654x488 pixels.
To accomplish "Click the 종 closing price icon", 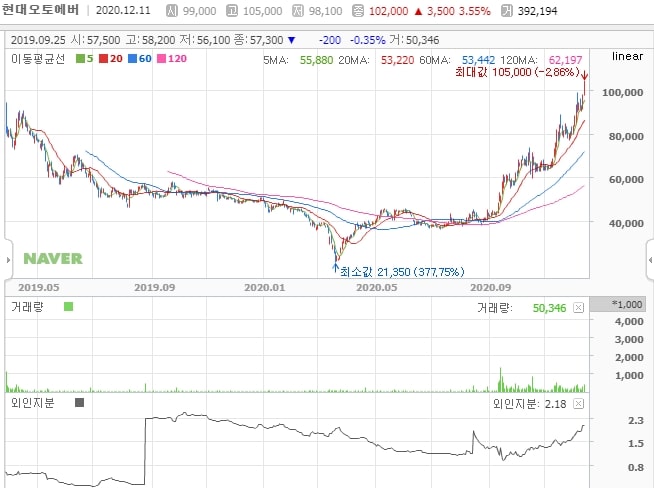I will 358,10.
